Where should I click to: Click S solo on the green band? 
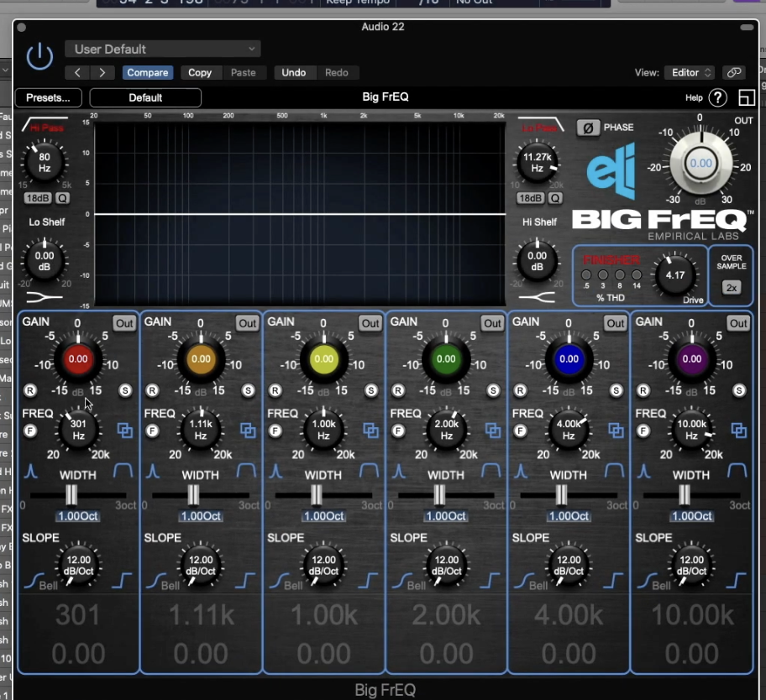(x=493, y=390)
